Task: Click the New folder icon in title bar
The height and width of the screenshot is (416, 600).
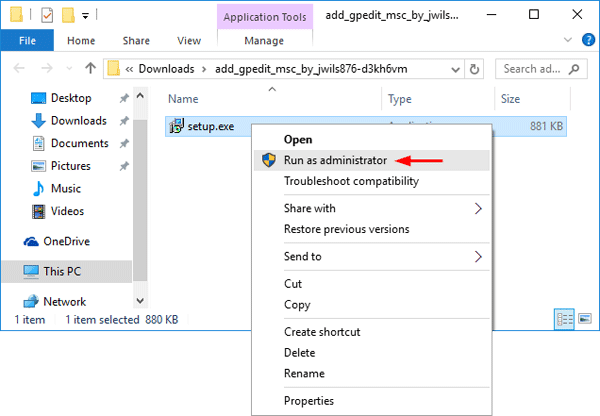Action: (x=68, y=15)
